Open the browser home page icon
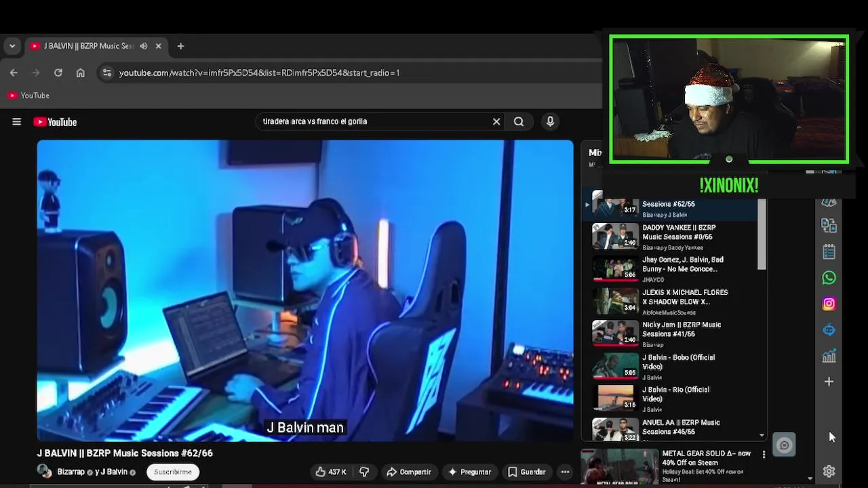Screen dimensions: 868x488 pos(81,73)
